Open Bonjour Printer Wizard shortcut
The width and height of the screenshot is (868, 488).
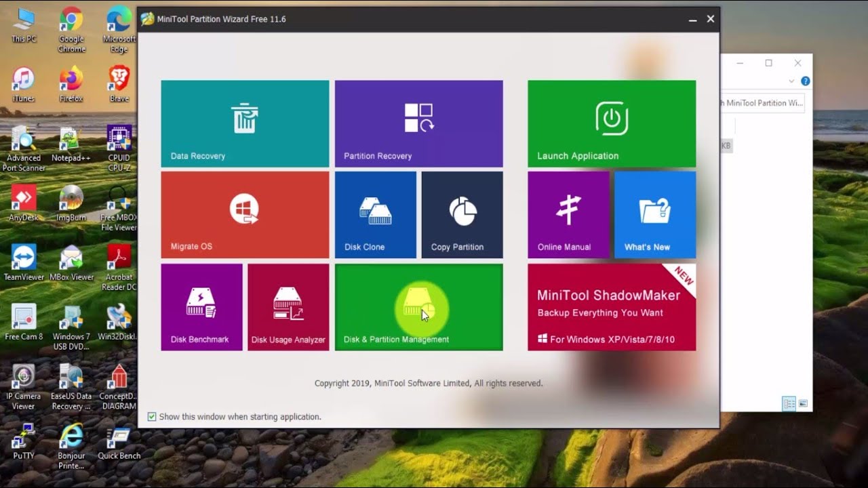click(x=71, y=447)
